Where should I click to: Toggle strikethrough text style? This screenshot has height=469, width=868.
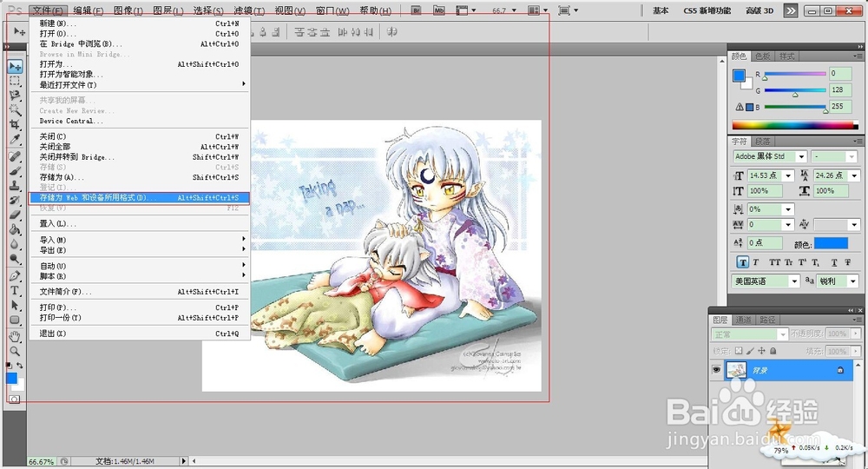[x=847, y=262]
